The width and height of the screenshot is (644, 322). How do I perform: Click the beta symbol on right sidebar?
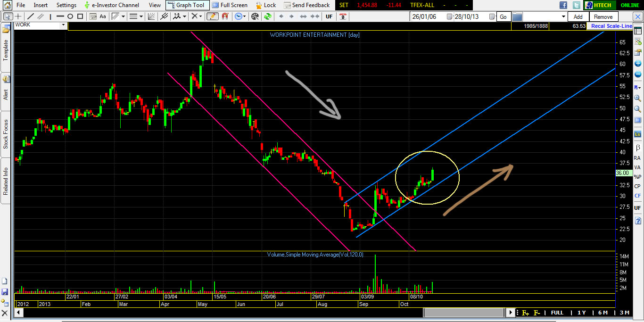(637, 148)
